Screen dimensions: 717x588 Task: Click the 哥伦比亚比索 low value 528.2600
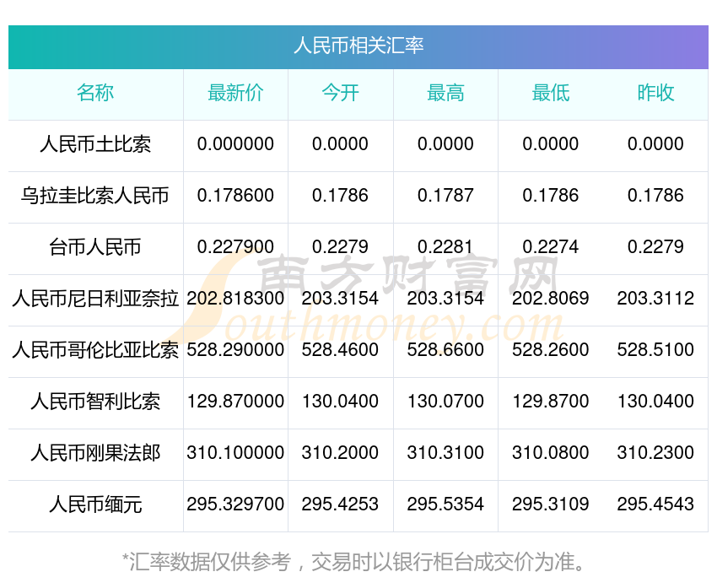[x=551, y=350]
